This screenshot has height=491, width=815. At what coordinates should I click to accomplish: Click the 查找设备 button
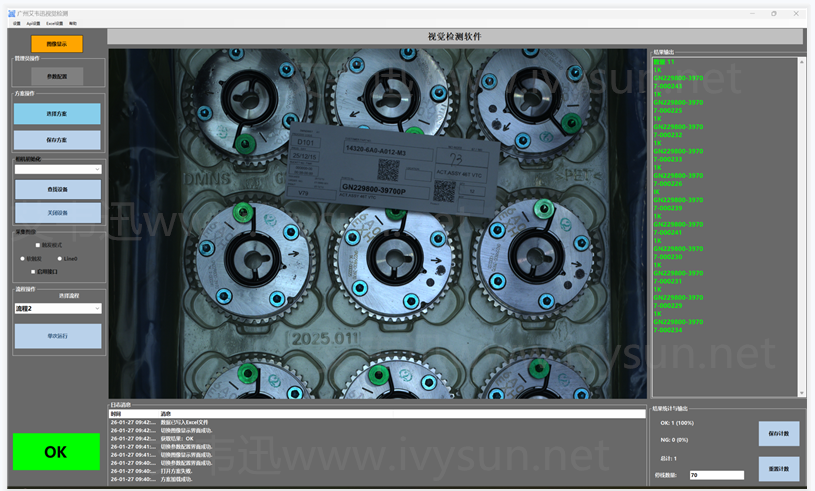tap(57, 189)
